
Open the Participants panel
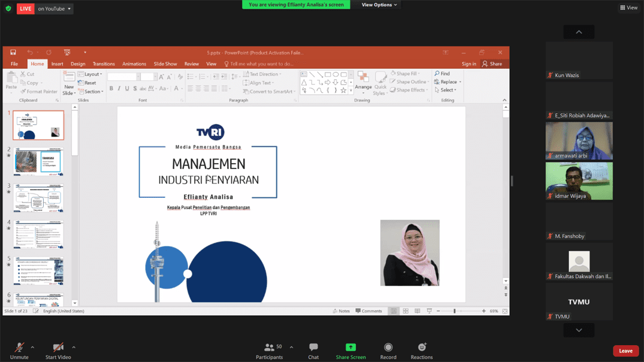tap(270, 351)
